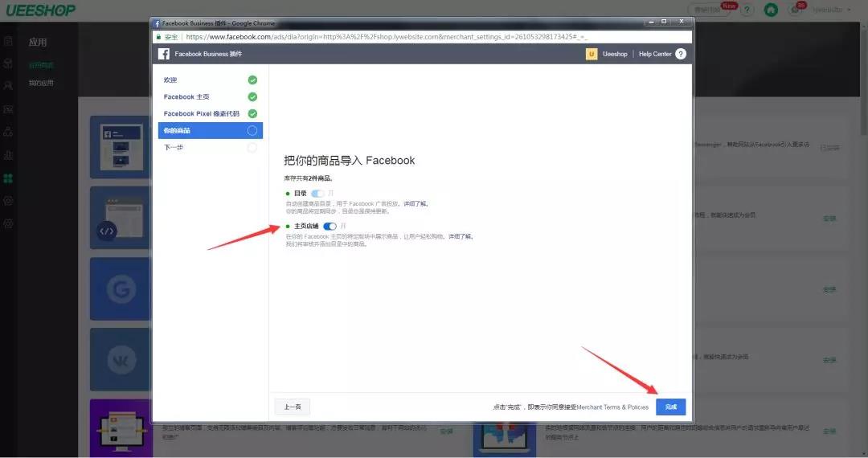Click 详细了解 under the 主页店铺 option

461,236
